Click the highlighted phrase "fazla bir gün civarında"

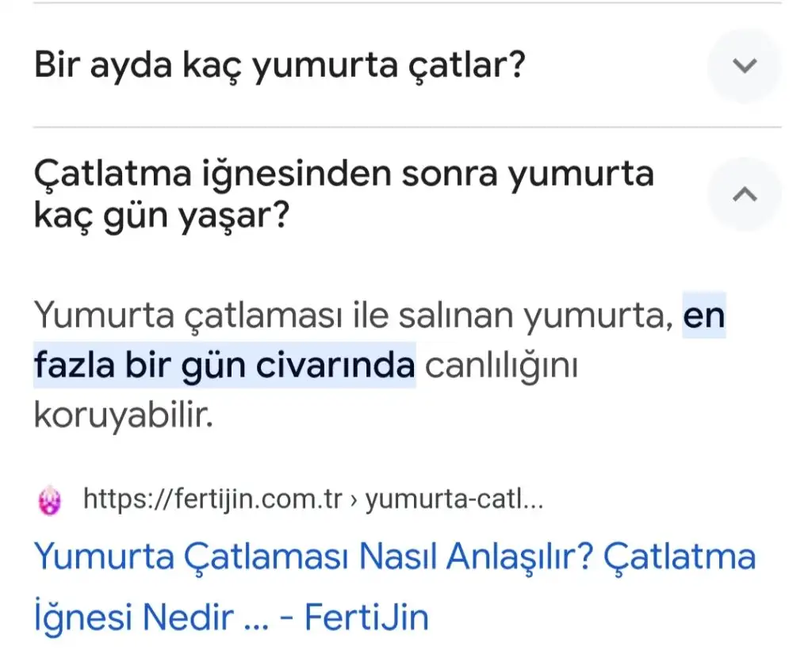tap(224, 366)
